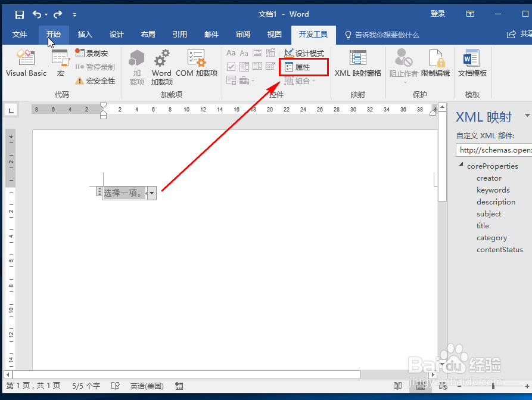Insert a checkbox content control
Image resolution: width=532 pixels, height=400 pixels.
click(x=231, y=66)
